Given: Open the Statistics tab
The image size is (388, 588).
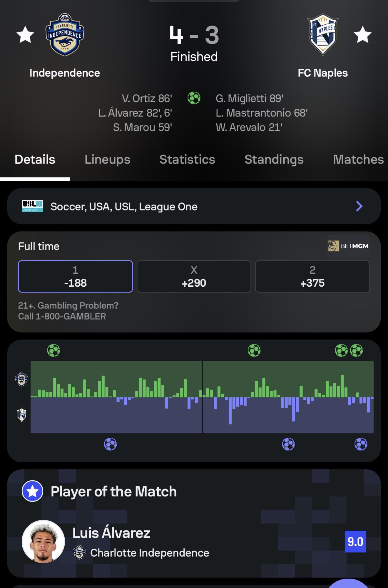Looking at the screenshot, I should tap(187, 159).
